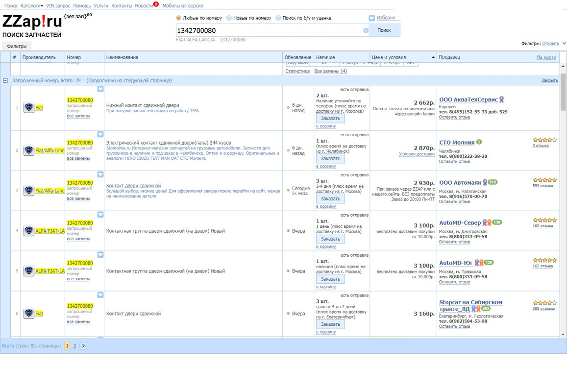Open the Помощь menu item

pyautogui.click(x=82, y=6)
